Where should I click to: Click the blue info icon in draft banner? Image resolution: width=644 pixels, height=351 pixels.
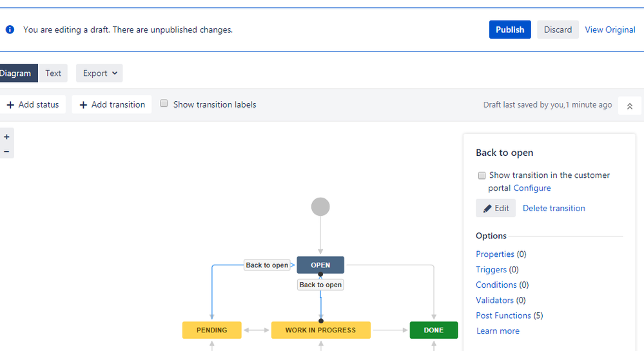(10, 30)
